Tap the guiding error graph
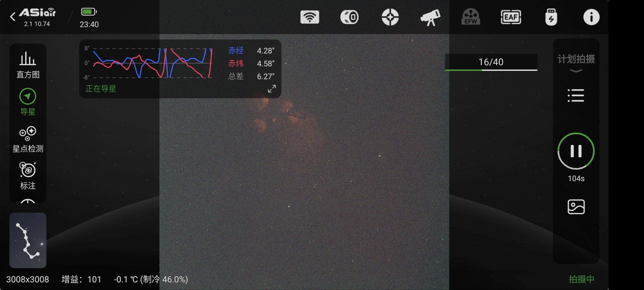The height and width of the screenshot is (290, 644). (153, 63)
